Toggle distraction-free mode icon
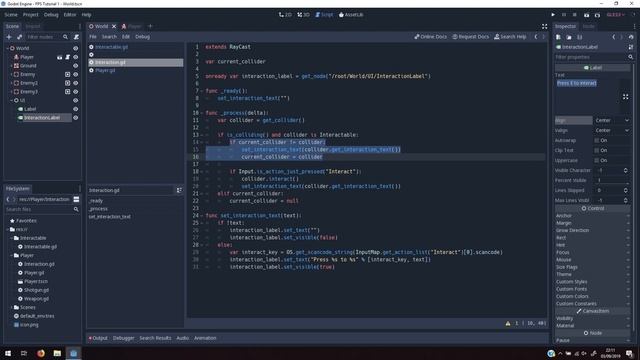640x360 pixels. [x=544, y=27]
